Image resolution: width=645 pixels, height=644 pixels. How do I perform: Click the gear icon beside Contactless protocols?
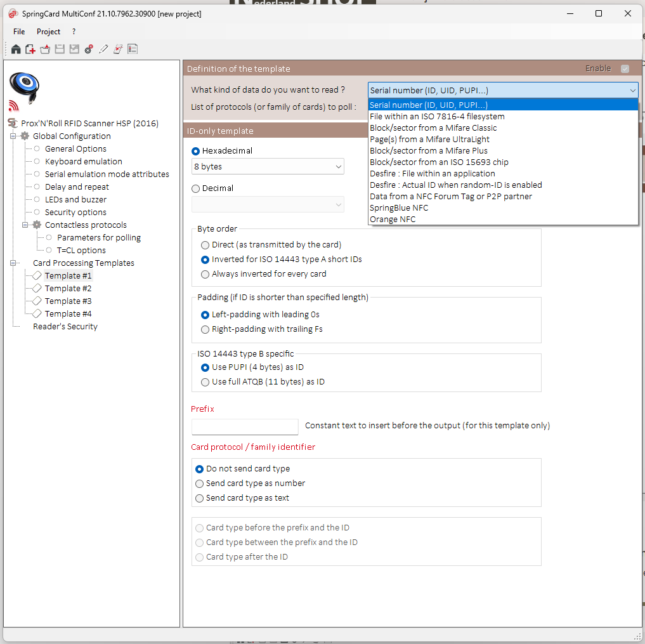(37, 225)
